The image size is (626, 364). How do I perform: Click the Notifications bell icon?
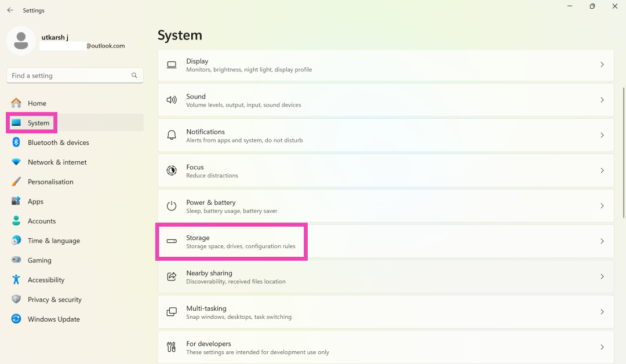pyautogui.click(x=172, y=135)
